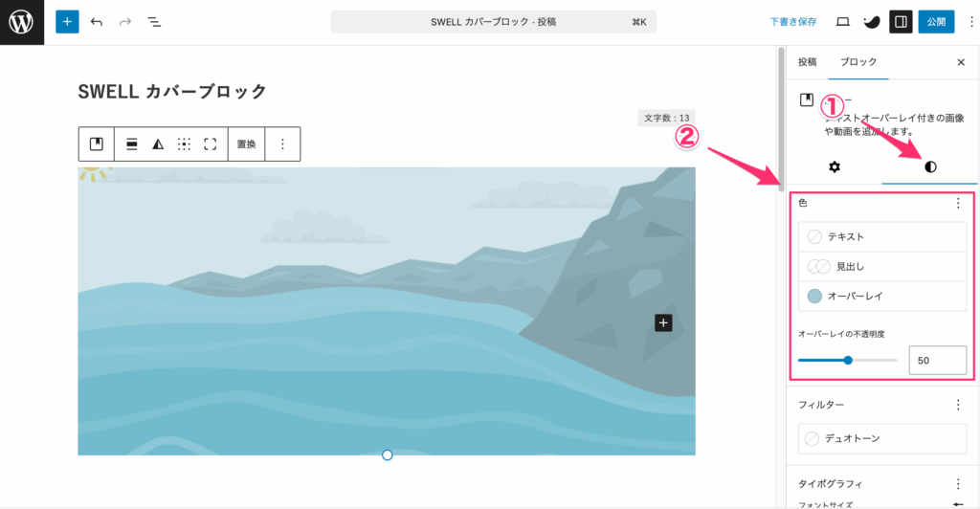Close the settings sidebar
980x509 pixels.
(961, 62)
